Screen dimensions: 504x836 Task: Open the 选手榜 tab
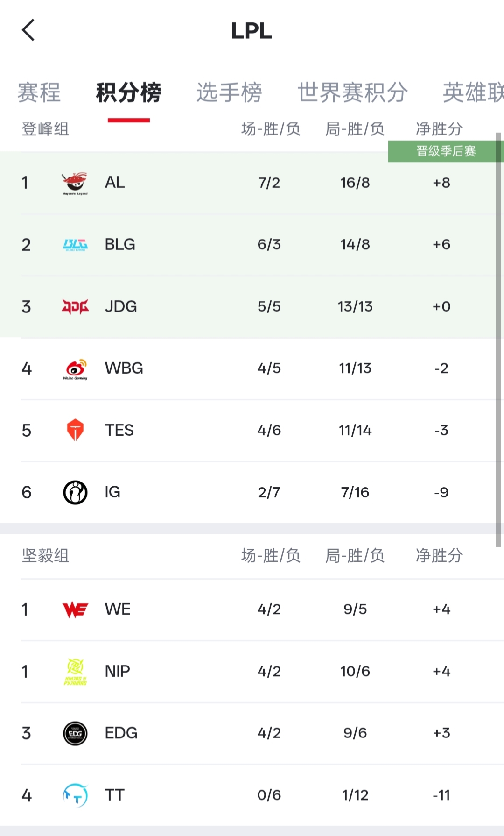click(x=229, y=92)
